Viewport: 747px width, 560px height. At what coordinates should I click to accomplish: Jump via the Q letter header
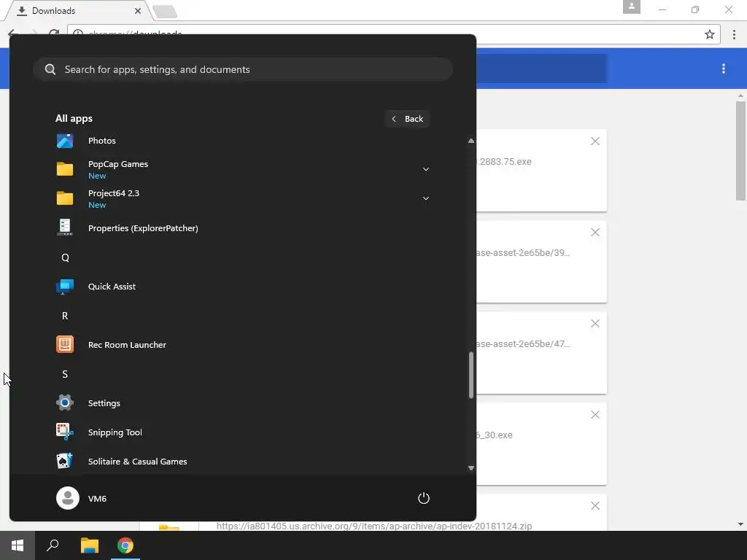pyautogui.click(x=65, y=257)
